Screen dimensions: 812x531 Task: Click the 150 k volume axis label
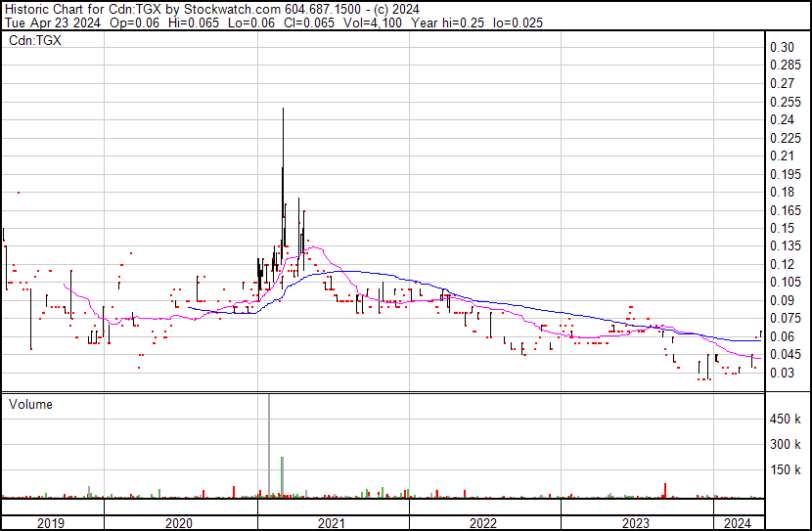pos(786,469)
